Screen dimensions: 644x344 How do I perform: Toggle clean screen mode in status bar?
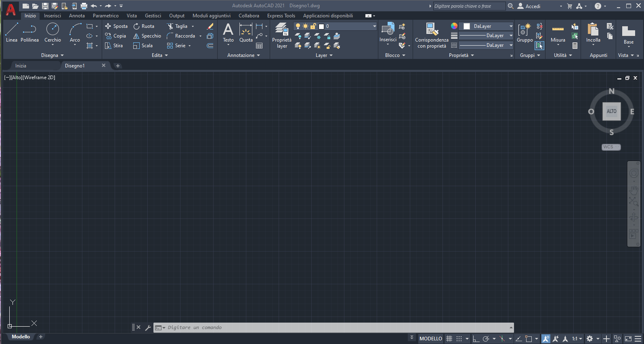pyautogui.click(x=628, y=339)
